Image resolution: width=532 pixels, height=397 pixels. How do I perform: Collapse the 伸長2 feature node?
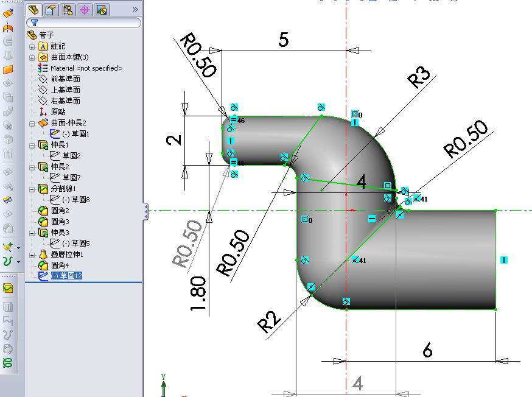(x=32, y=167)
